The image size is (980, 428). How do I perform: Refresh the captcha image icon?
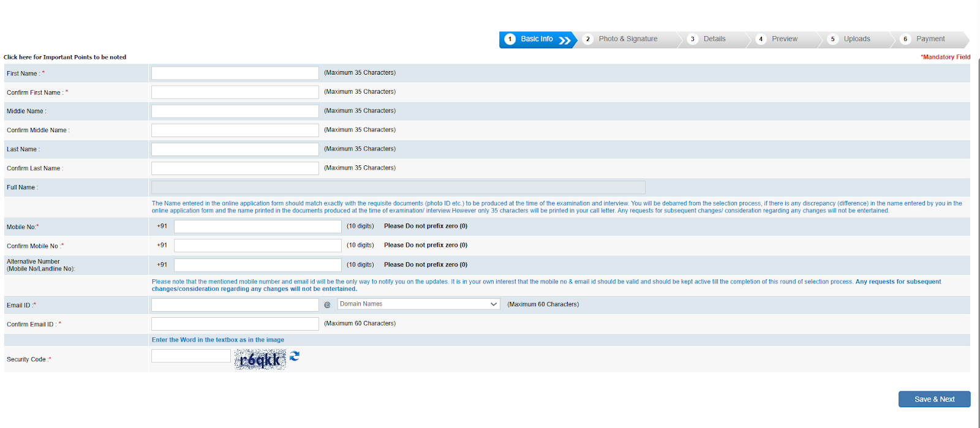point(295,356)
